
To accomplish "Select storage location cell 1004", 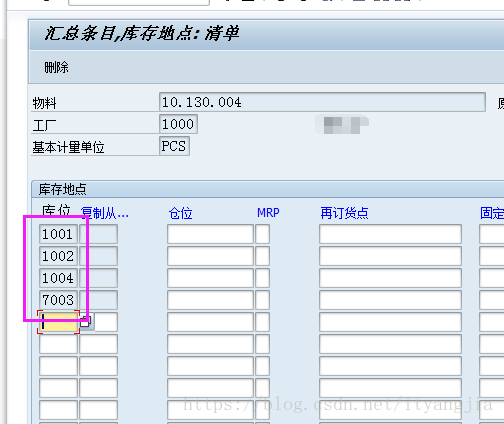I will [58, 278].
